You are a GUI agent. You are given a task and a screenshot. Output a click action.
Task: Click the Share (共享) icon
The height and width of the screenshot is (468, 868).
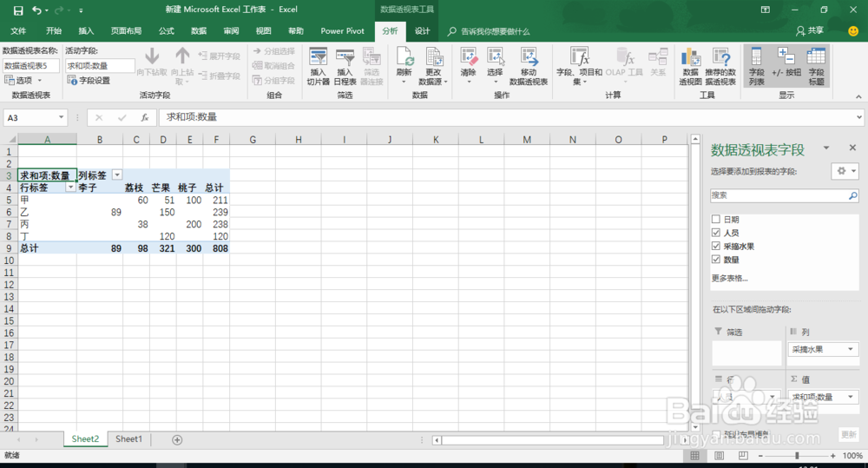809,31
